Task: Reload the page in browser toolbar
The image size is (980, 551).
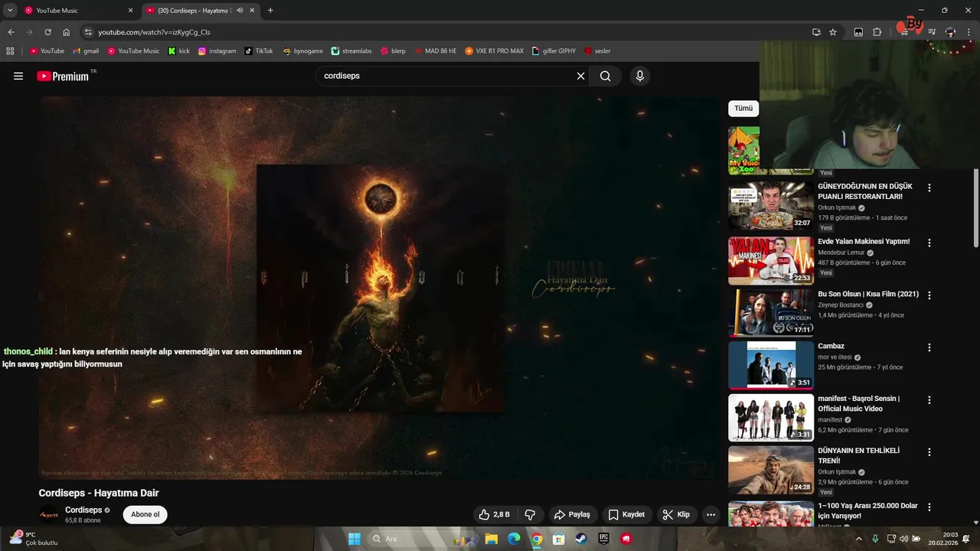Action: pos(47,32)
